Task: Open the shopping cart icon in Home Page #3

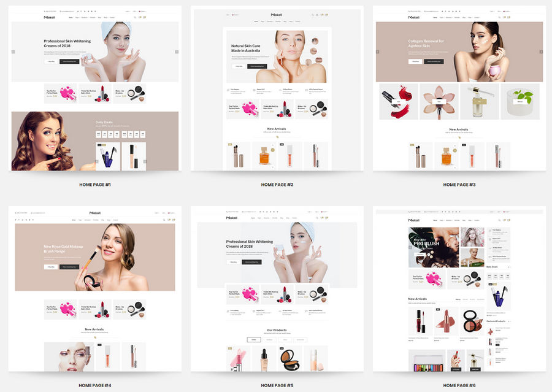Action: [508, 17]
